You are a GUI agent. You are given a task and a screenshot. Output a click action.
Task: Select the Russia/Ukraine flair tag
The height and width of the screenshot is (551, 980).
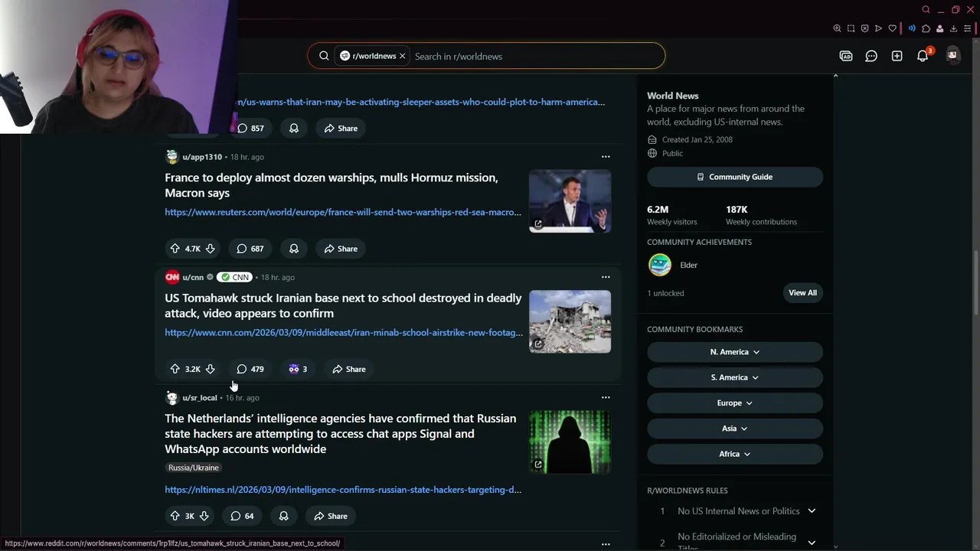(194, 468)
